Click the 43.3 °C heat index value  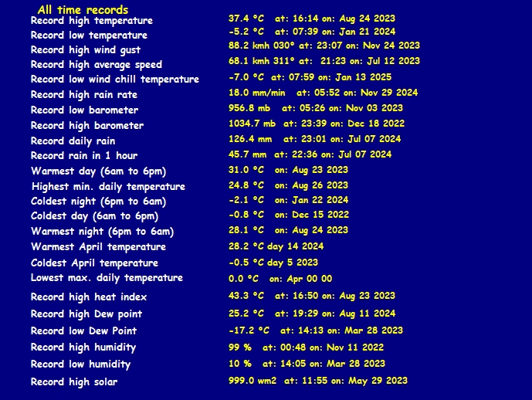click(312, 296)
